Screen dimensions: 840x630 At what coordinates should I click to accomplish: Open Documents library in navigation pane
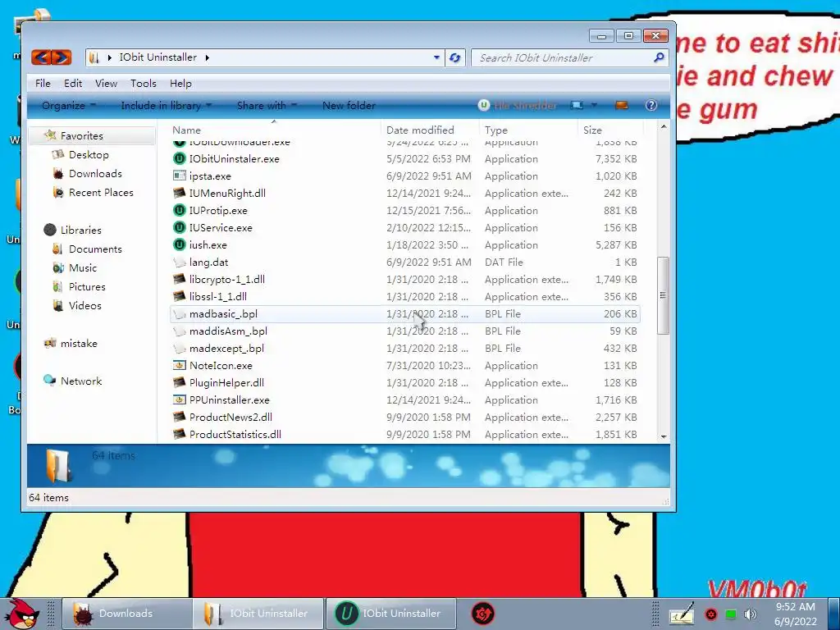[95, 249]
